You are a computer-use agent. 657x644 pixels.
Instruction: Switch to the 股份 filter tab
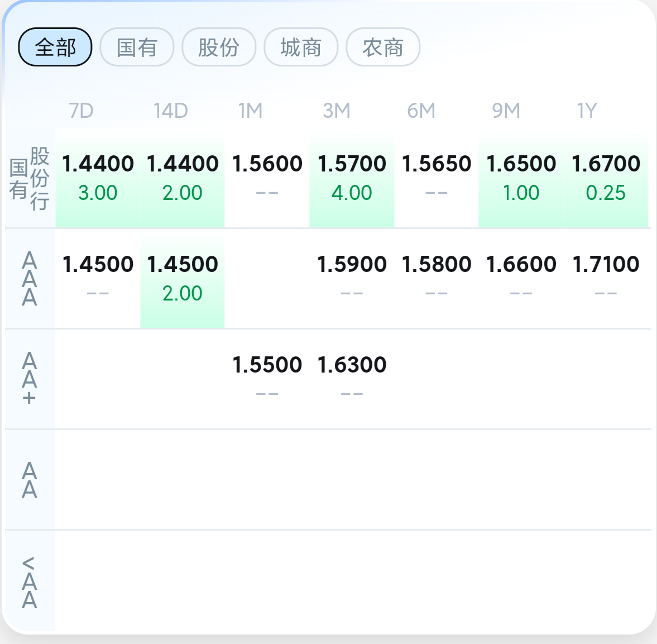(x=219, y=47)
